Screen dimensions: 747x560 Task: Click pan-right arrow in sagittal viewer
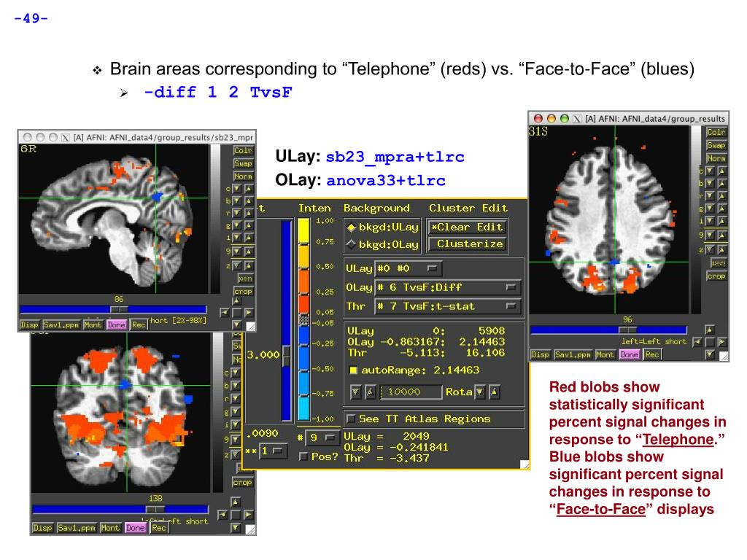click(x=248, y=313)
